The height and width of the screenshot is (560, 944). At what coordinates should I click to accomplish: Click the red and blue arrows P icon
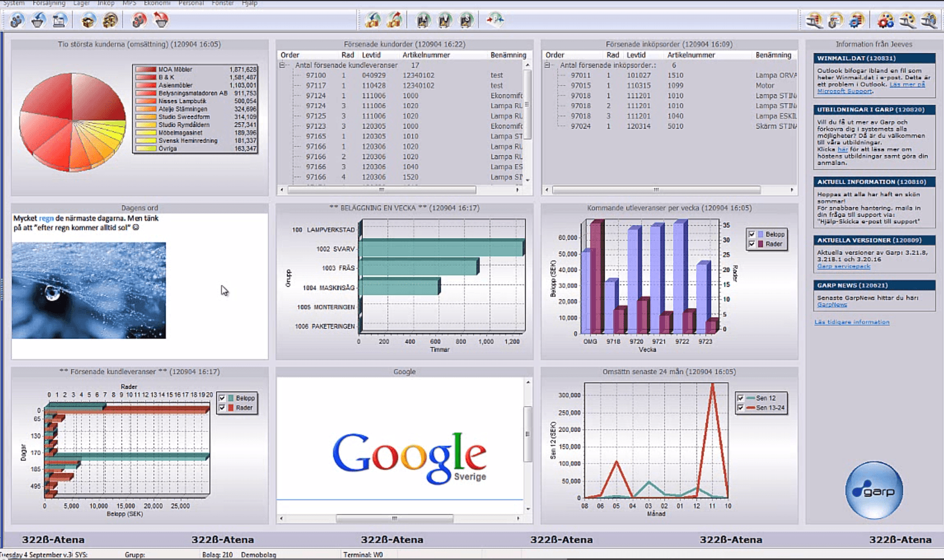point(495,20)
